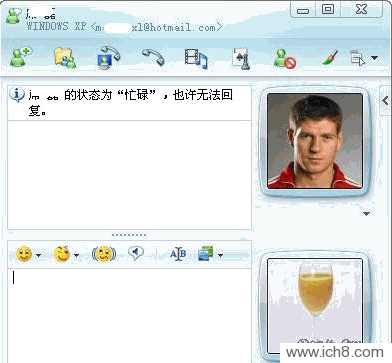Record a voice clip
392x363 pixels.
(x=136, y=254)
